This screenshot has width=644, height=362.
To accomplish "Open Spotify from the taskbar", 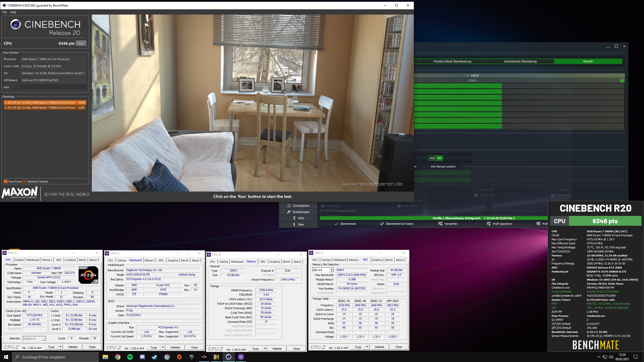I will click(130, 357).
